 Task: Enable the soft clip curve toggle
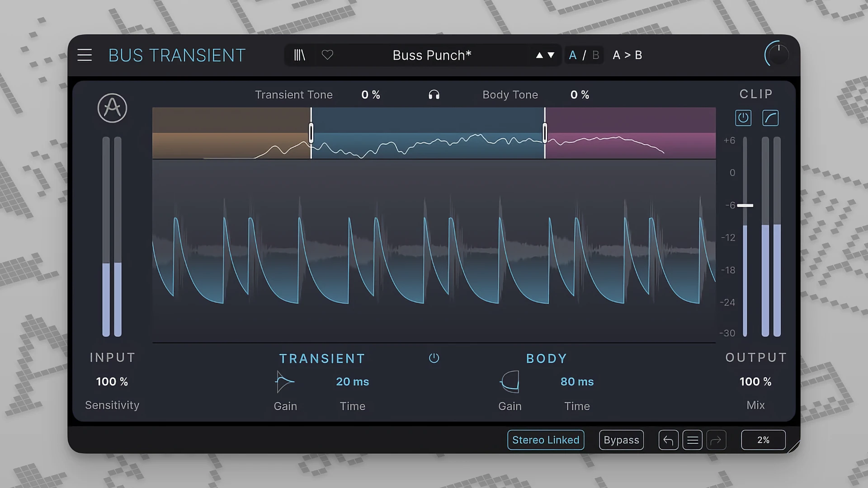(770, 118)
